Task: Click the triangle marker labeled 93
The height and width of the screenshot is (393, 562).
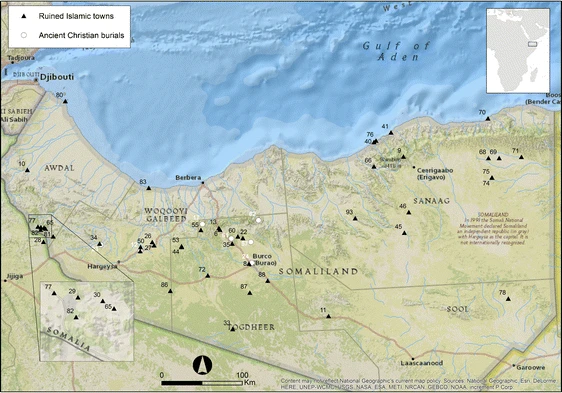Action: coord(355,218)
